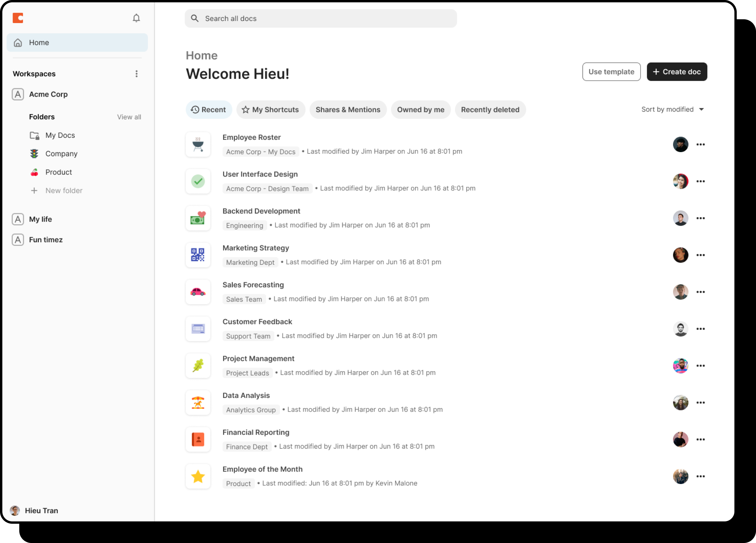This screenshot has height=543, width=756.
Task: Expand the Fun timez workspace
Action: point(46,240)
